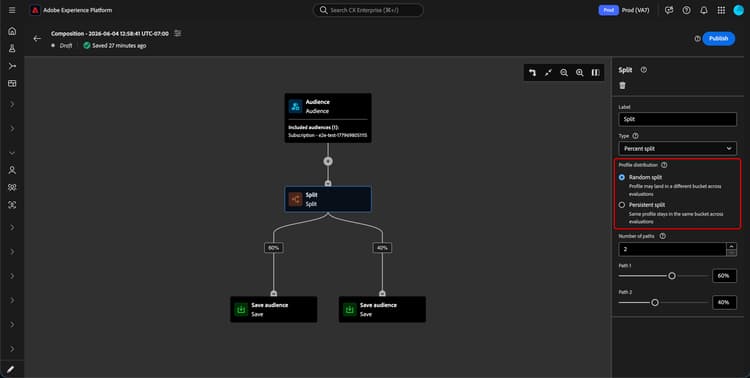Click the Label input containing Split

point(677,119)
